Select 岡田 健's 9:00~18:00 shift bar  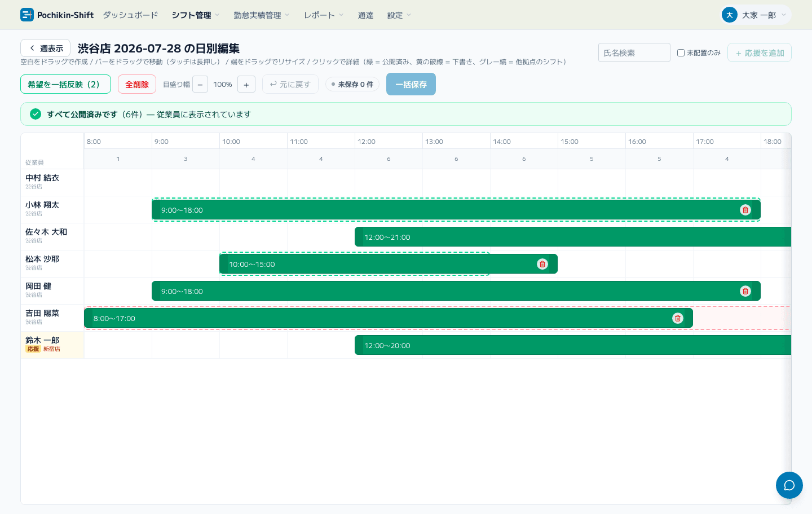point(456,291)
